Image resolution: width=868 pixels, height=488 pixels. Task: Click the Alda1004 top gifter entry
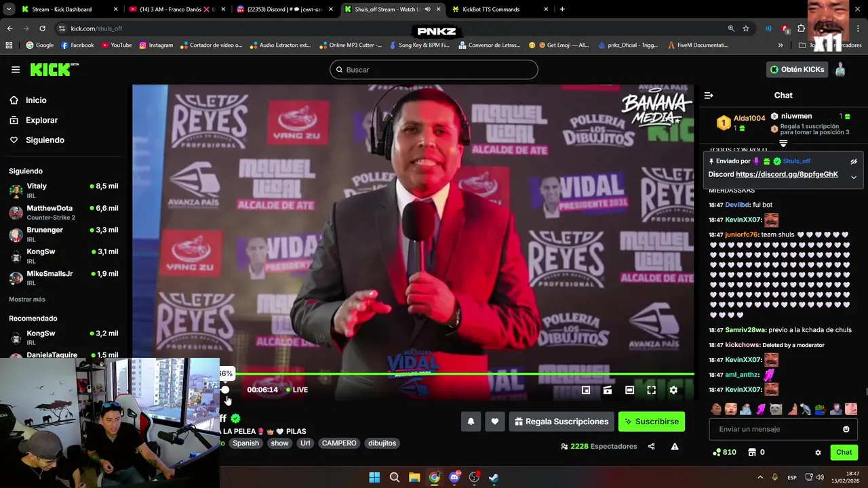(x=741, y=123)
